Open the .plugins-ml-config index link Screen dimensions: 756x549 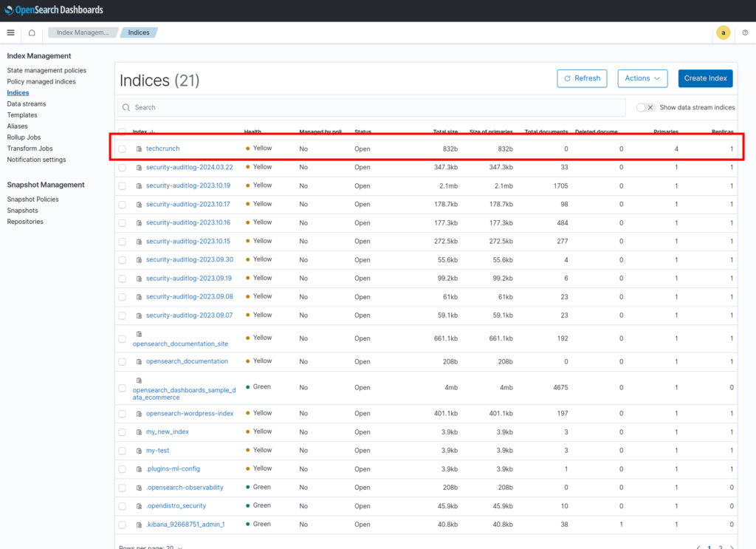173,469
